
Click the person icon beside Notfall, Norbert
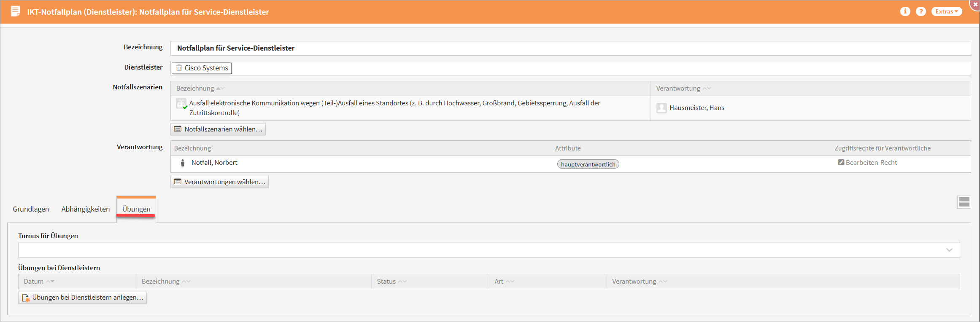coord(183,163)
